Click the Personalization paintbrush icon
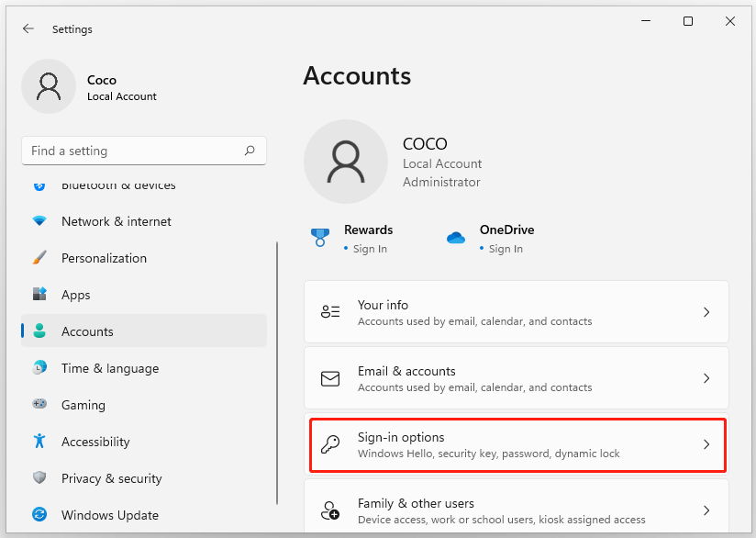 pos(39,258)
